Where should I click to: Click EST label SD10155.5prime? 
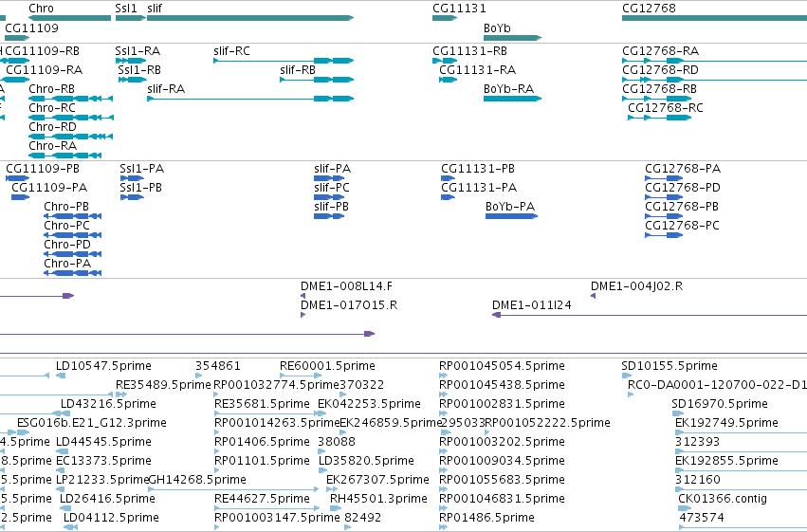point(669,366)
